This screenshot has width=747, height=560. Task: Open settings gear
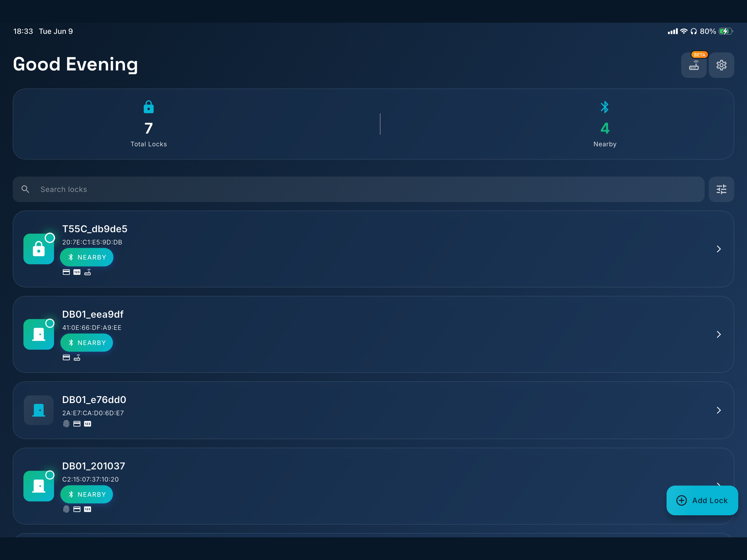pos(721,65)
